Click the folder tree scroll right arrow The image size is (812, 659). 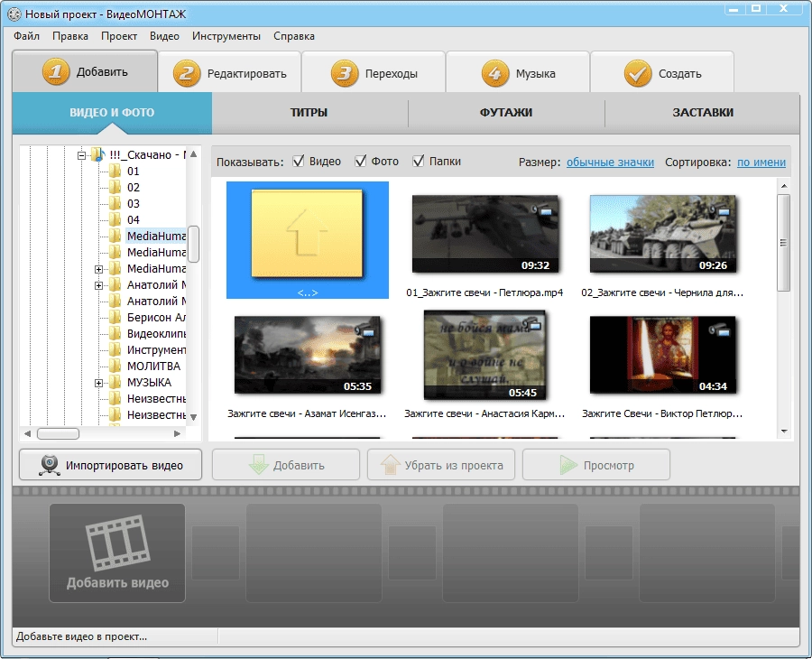pos(177,433)
